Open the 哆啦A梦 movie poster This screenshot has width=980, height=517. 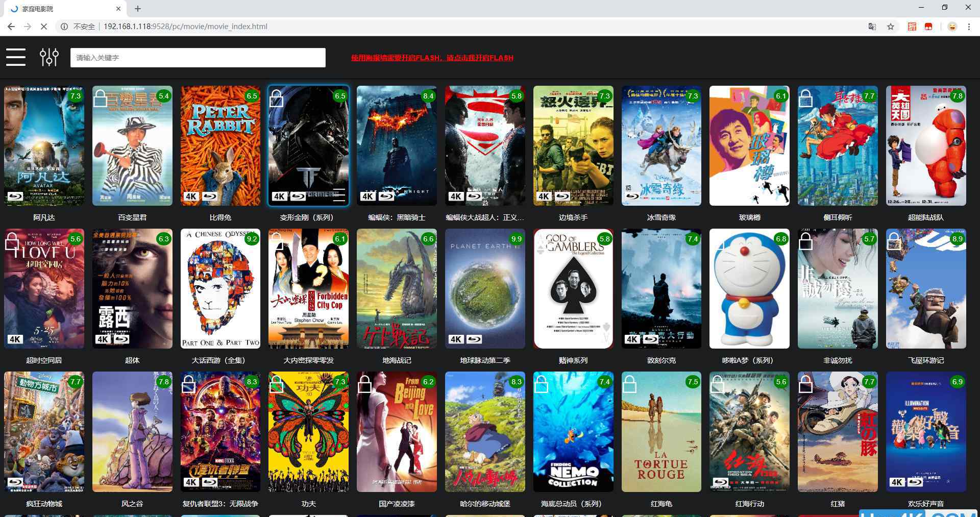point(749,289)
